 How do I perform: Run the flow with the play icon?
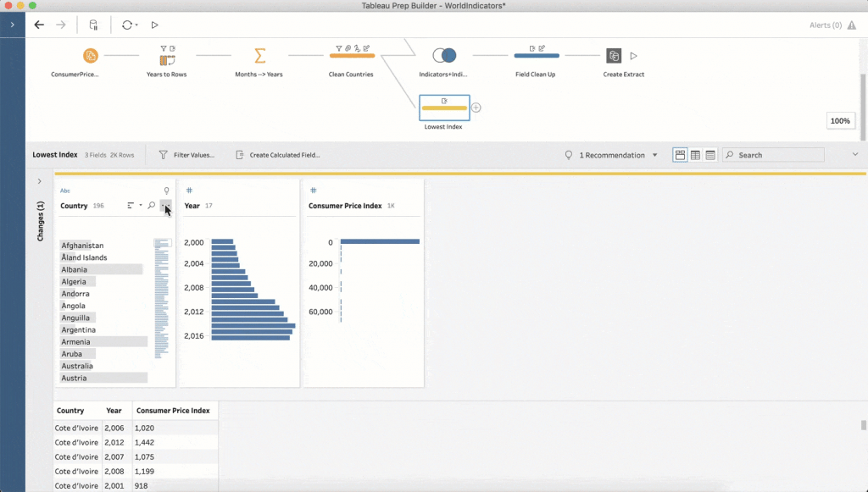155,25
